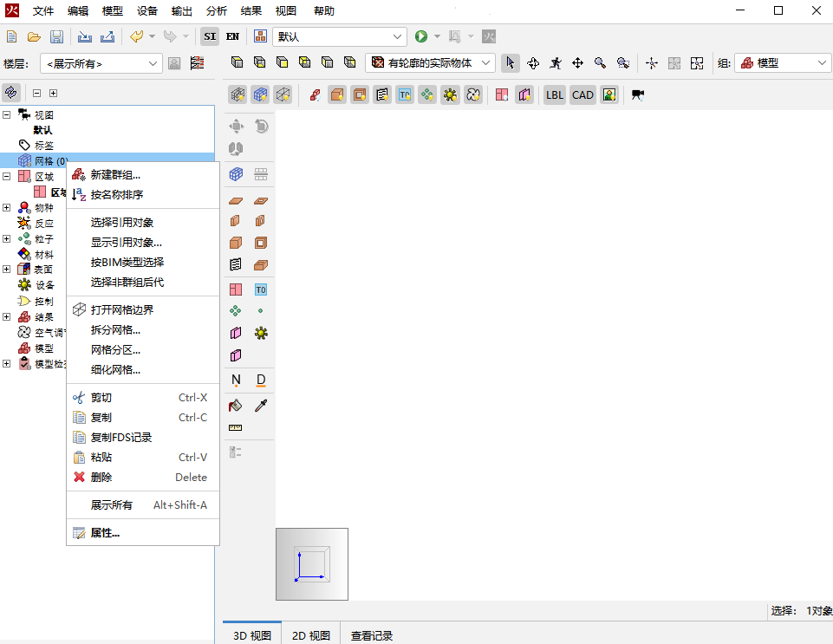
Task: Click 新建群组 in the context menu
Action: click(115, 175)
